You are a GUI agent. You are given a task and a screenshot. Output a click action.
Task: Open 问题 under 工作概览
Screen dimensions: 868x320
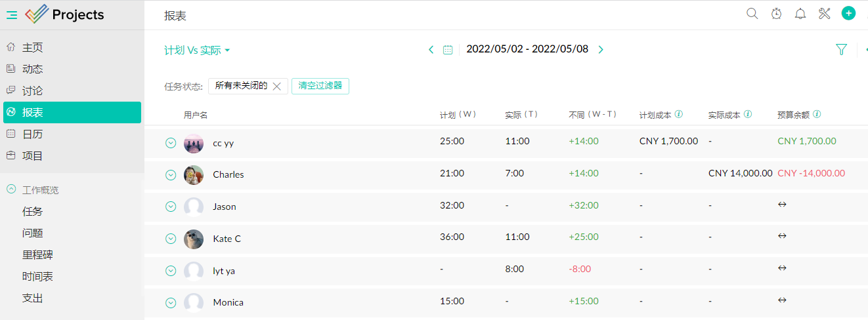coord(33,233)
